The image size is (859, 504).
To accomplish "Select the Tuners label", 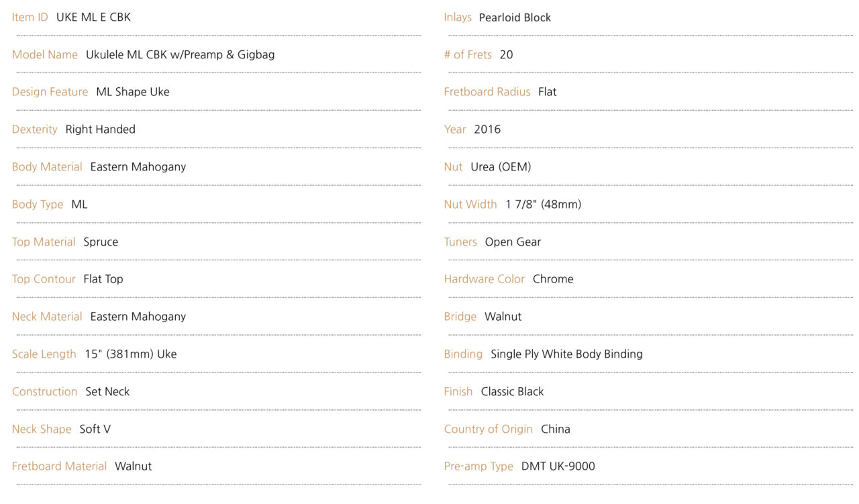I will pyautogui.click(x=460, y=242).
